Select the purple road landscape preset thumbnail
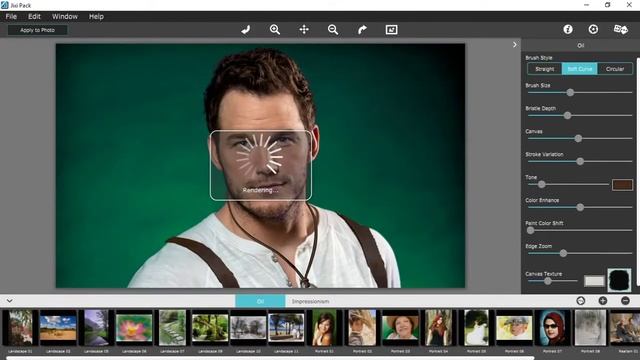 point(96,328)
